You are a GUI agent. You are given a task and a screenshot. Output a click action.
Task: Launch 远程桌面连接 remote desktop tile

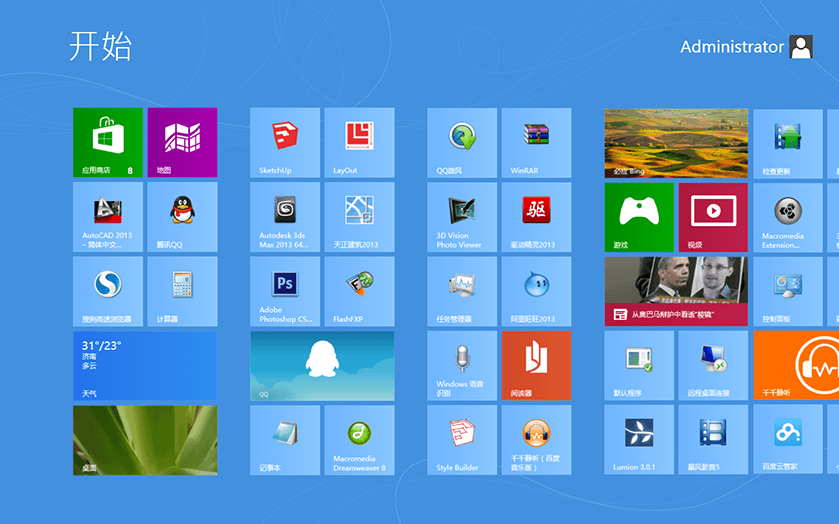tap(713, 365)
